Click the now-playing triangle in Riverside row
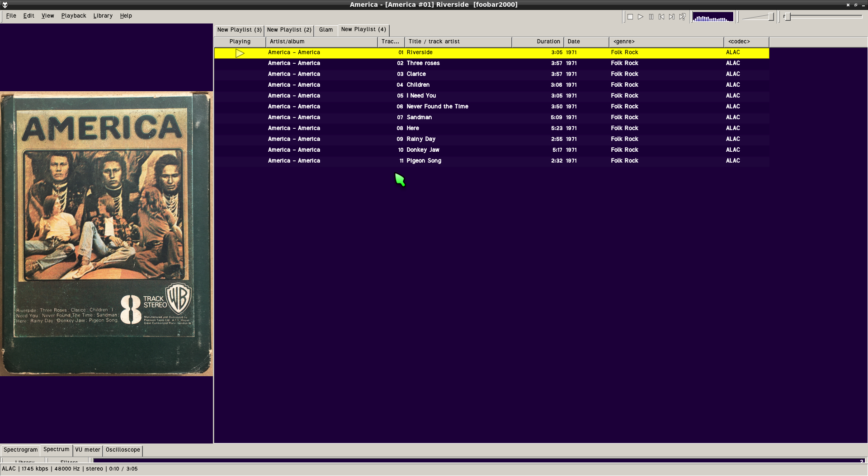The image size is (868, 476). (240, 53)
